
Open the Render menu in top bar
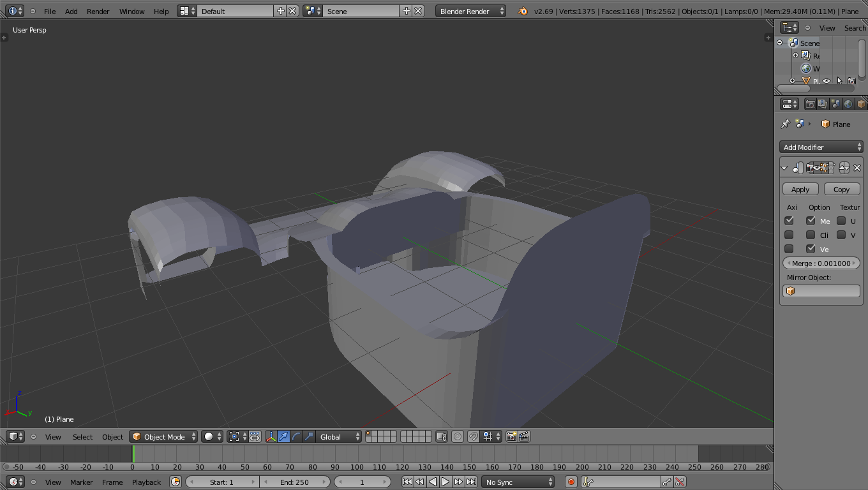point(98,11)
